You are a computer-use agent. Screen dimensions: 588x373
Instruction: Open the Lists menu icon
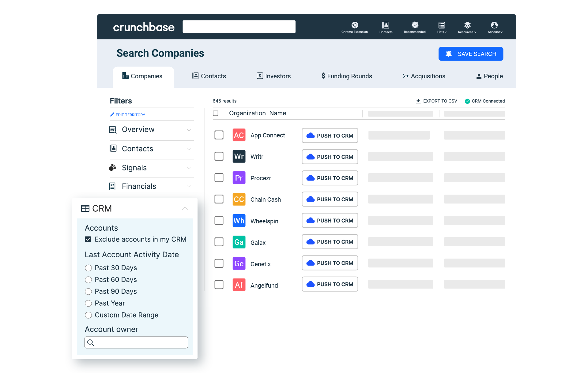pos(442,25)
